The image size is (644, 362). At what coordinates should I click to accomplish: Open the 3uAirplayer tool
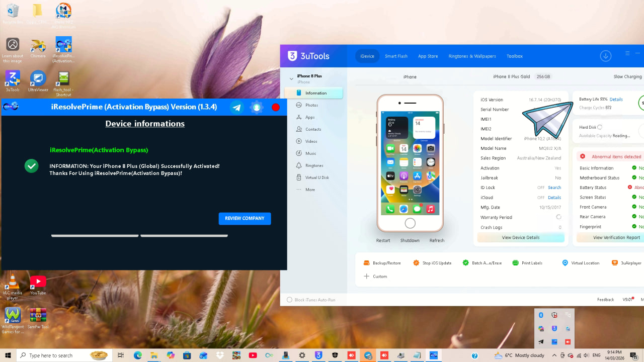626,263
